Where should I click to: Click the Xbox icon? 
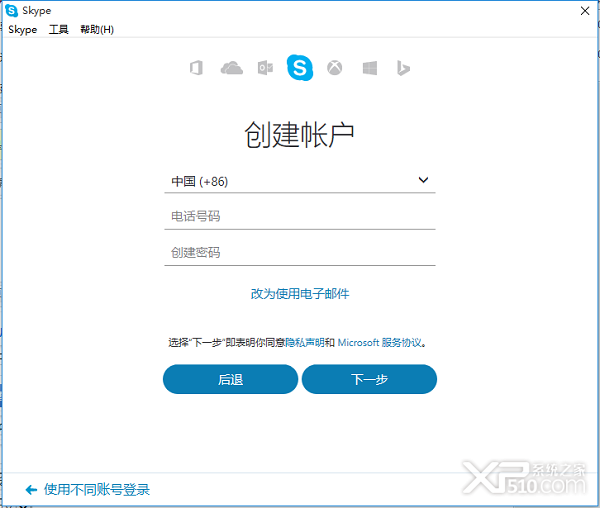point(334,68)
